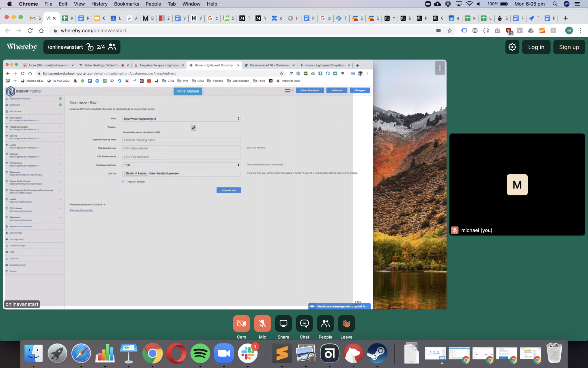
Task: Click the Log in button
Action: [x=536, y=47]
